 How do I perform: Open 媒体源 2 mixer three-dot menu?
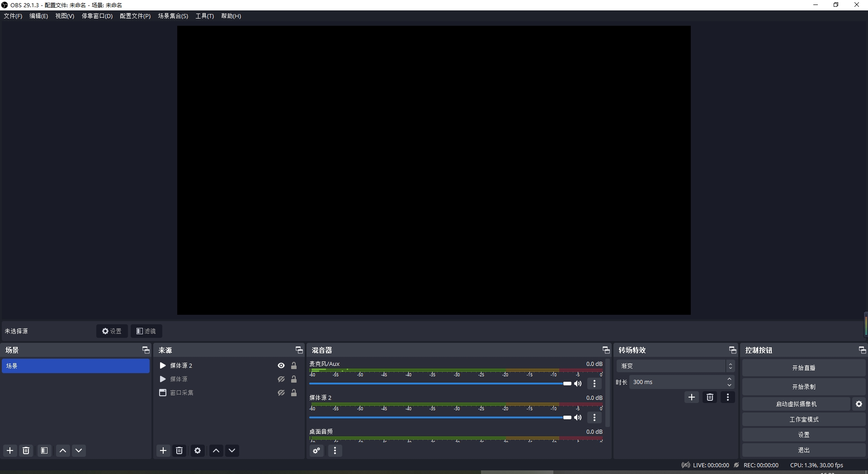point(594,417)
